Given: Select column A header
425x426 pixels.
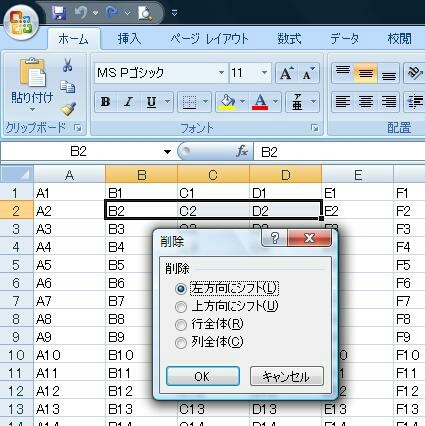Looking at the screenshot, I should pos(69,175).
